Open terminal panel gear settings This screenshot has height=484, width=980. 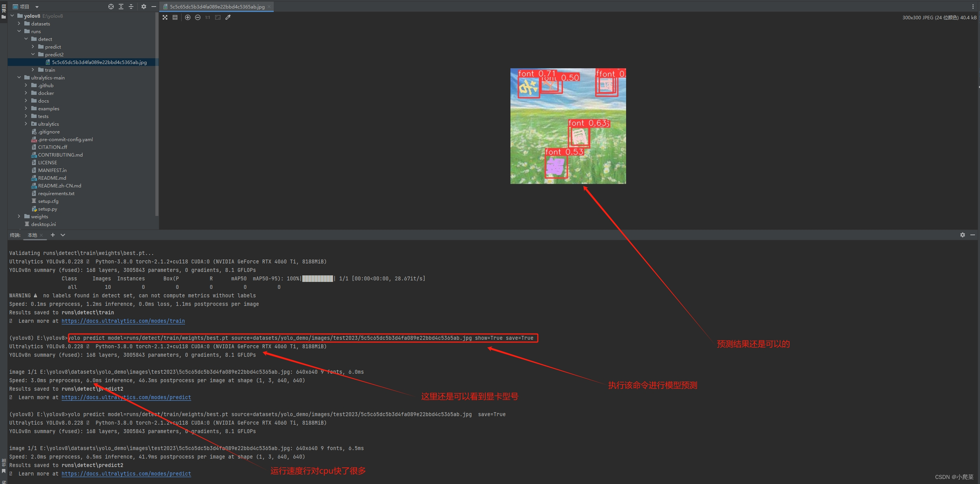[x=962, y=235]
